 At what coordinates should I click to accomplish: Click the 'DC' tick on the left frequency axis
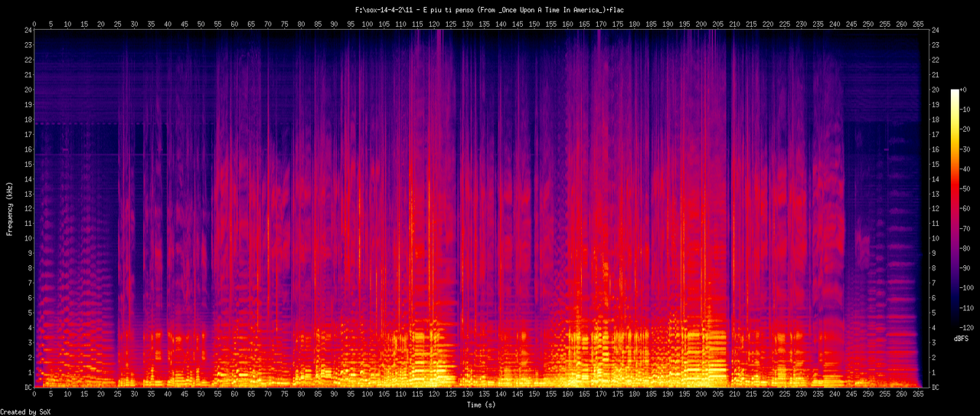28,387
